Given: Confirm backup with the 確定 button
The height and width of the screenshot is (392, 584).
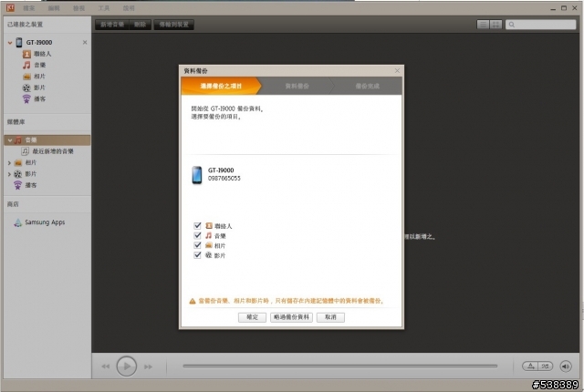Looking at the screenshot, I should (x=252, y=317).
